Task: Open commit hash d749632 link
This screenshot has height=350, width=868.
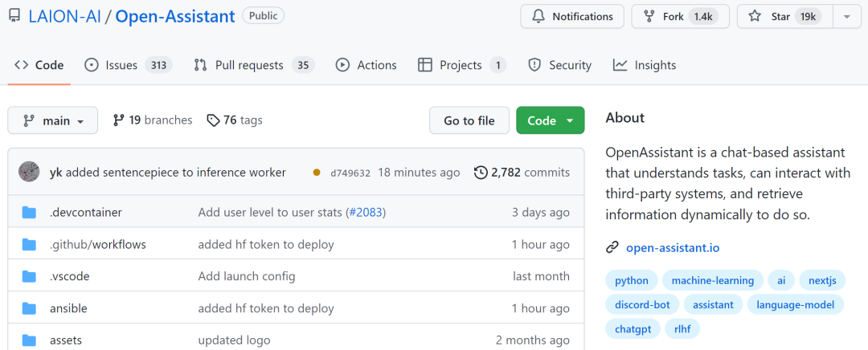Action: click(x=350, y=173)
